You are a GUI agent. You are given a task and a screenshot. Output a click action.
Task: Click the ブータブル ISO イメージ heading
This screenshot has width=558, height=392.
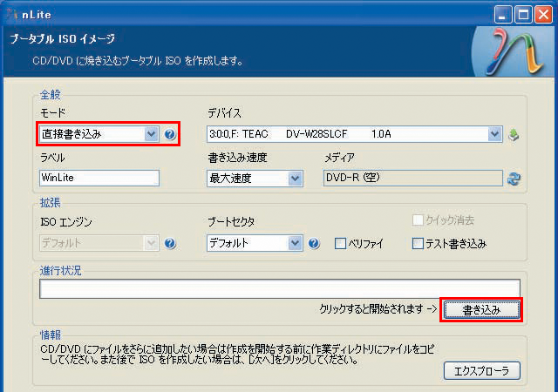(62, 38)
